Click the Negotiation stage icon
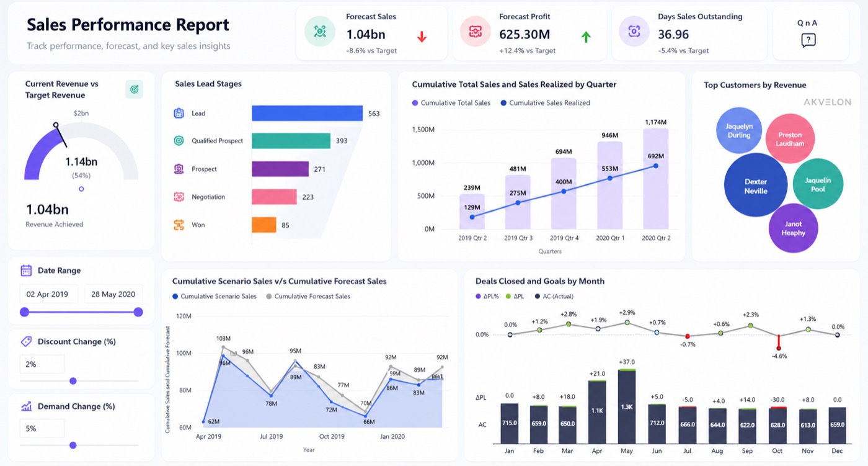Image resolution: width=868 pixels, height=466 pixels. point(179,197)
